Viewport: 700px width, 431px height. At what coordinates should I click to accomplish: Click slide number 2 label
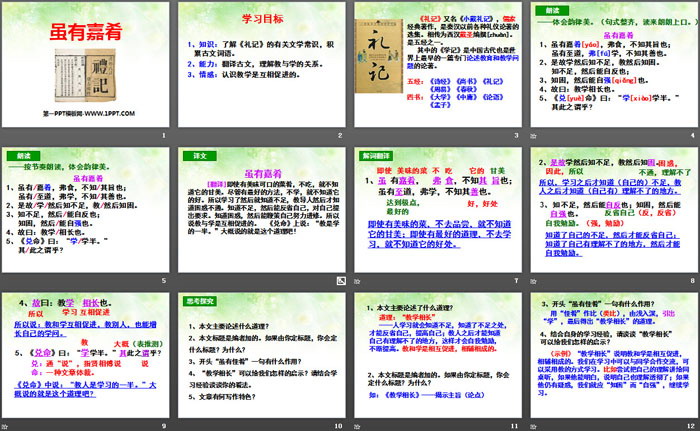340,135
